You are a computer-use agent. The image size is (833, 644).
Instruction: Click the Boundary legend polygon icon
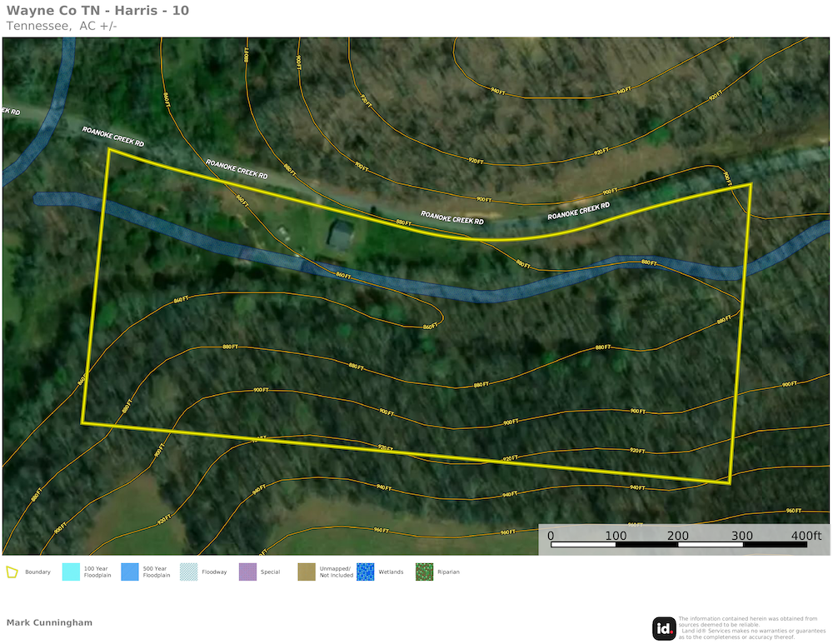12,572
